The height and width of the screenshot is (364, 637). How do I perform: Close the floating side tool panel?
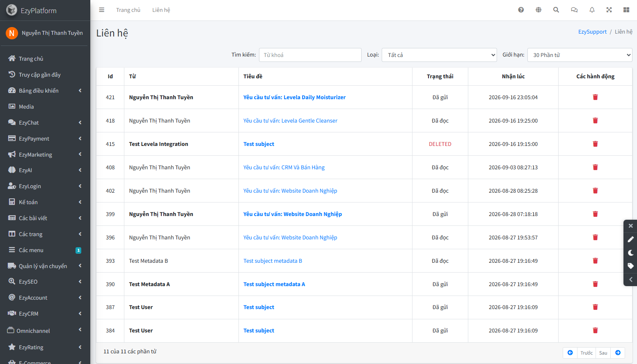630,226
